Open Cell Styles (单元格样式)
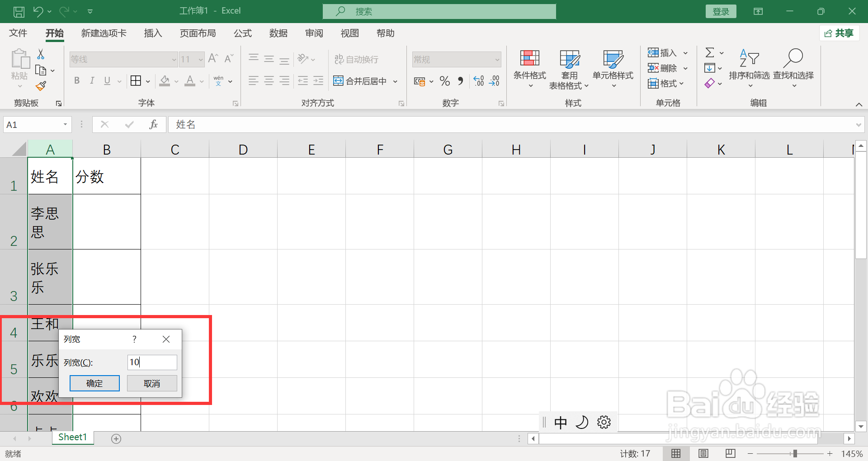Screen dimensions: 868x461 [x=613, y=69]
